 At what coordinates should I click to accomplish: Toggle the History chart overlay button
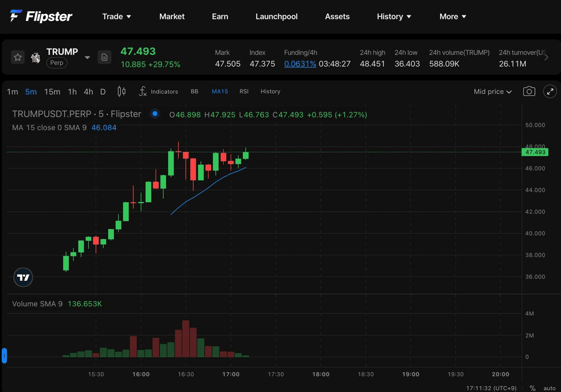pyautogui.click(x=270, y=92)
